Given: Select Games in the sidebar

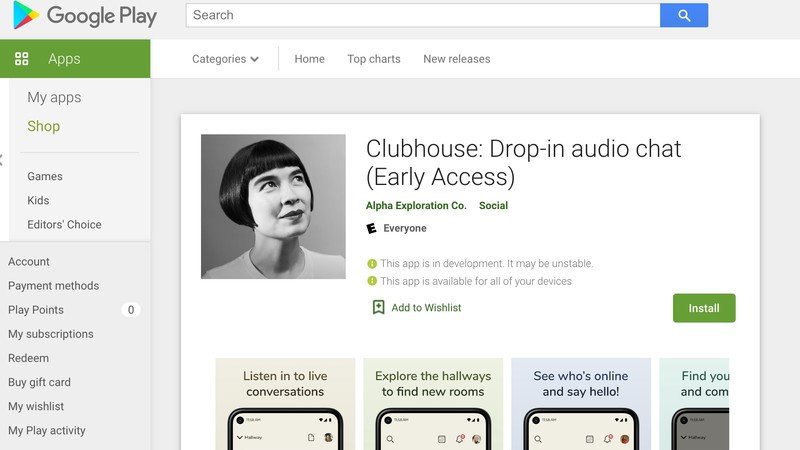Looking at the screenshot, I should click(x=45, y=176).
